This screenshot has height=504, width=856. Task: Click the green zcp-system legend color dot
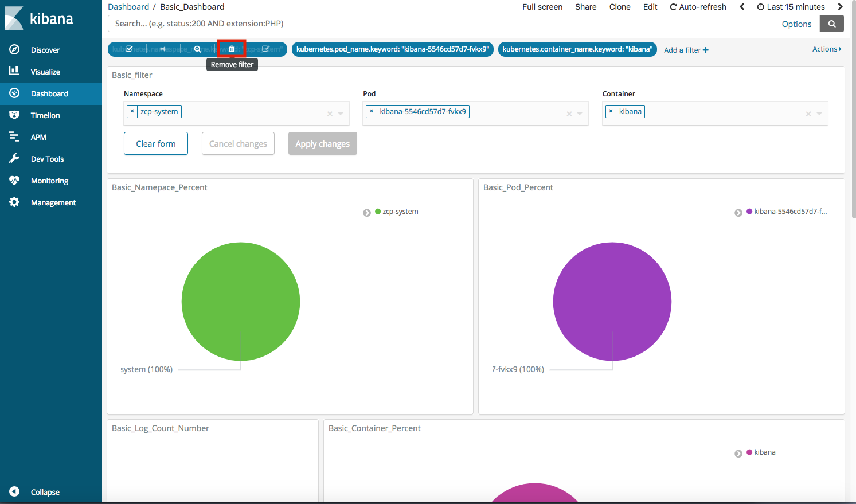coord(378,212)
